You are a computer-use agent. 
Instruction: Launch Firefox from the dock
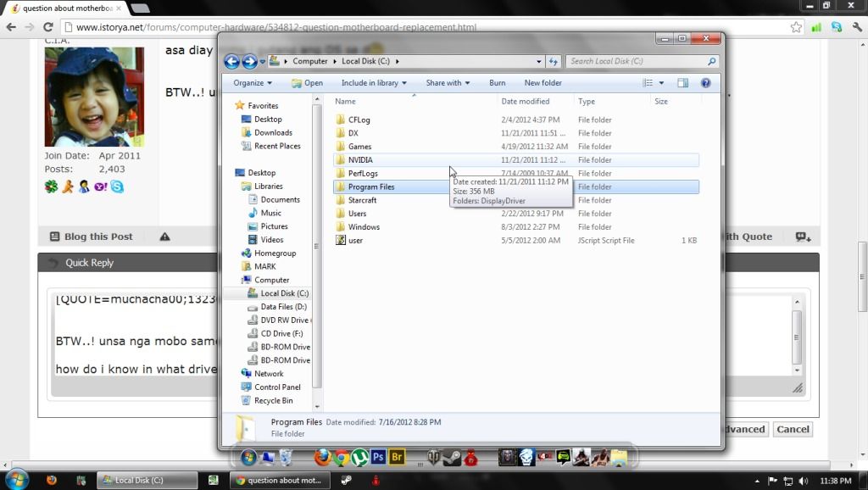pos(322,458)
